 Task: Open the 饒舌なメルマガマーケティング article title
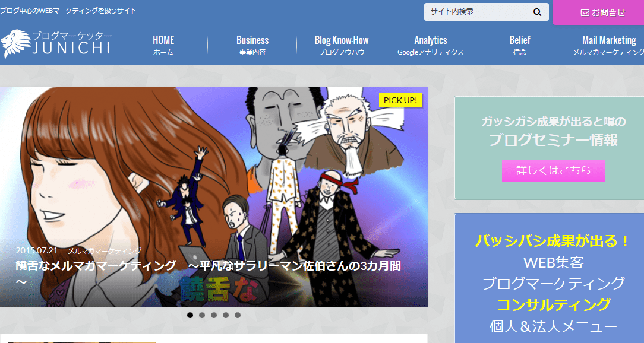click(209, 273)
